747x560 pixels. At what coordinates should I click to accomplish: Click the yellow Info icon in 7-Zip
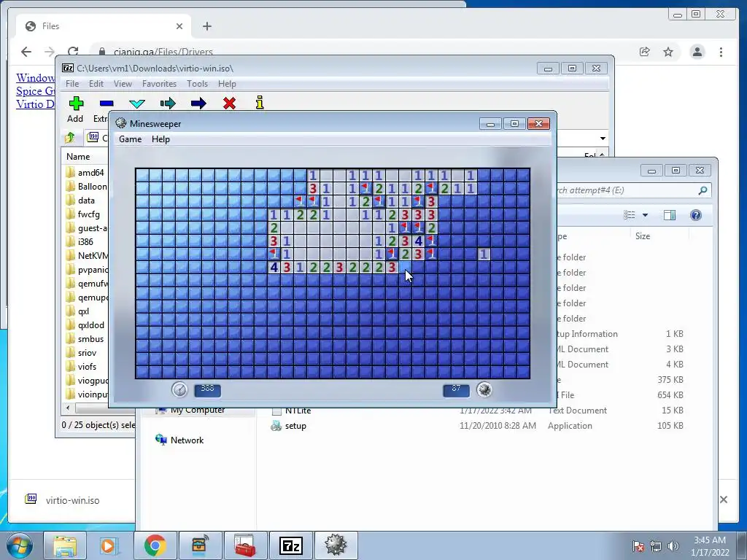coord(260,102)
